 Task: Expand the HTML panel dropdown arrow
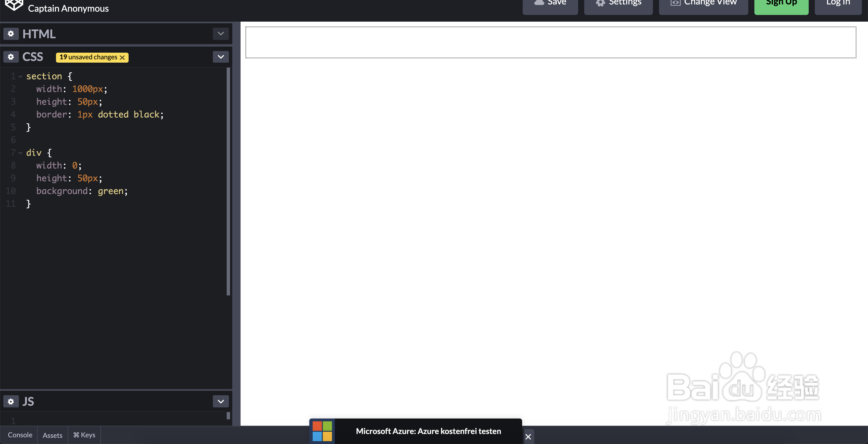[x=221, y=34]
